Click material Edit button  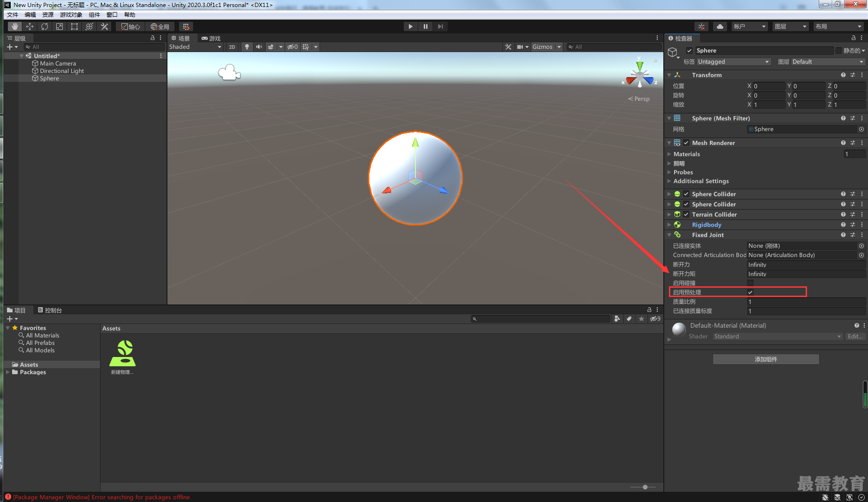[855, 337]
